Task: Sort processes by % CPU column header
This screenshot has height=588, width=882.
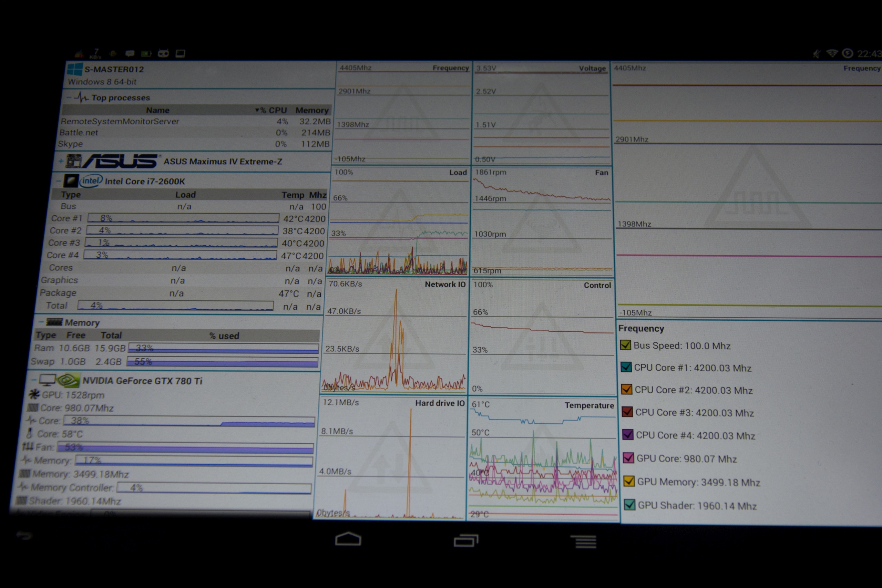Action: [272, 110]
